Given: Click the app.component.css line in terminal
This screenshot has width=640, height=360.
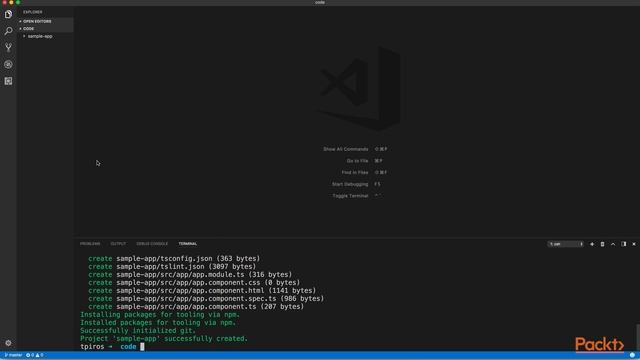Looking at the screenshot, I should [194, 282].
